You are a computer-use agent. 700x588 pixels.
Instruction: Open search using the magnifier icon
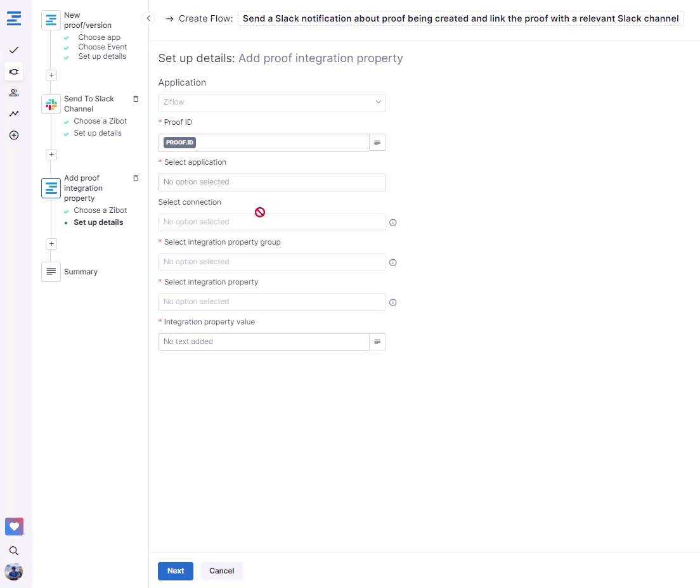(14, 551)
